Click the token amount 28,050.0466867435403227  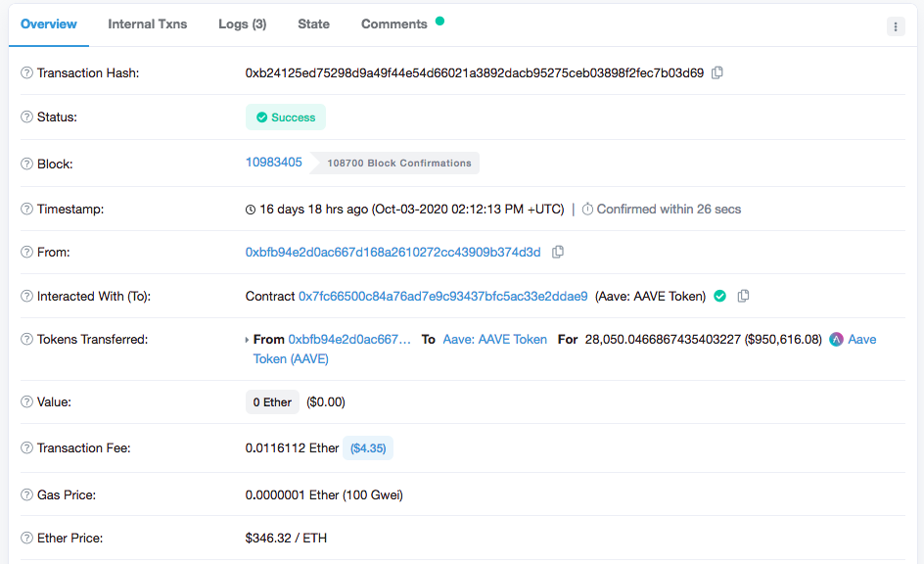click(x=663, y=340)
